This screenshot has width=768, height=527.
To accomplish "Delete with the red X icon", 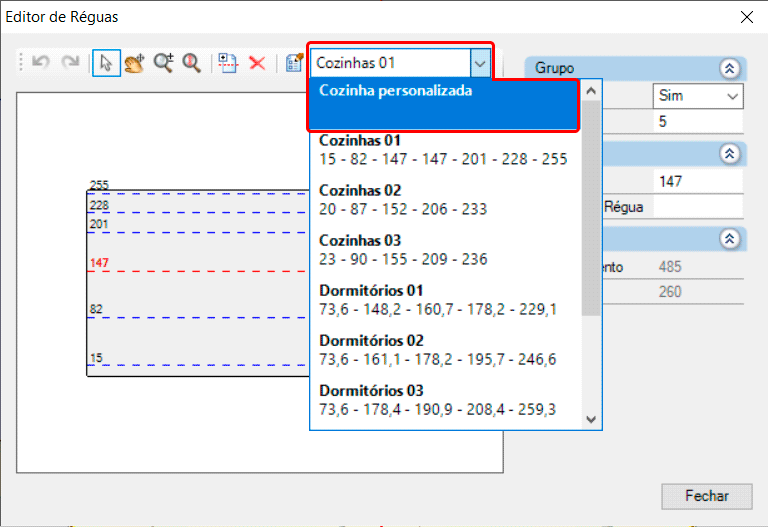I will 257,63.
